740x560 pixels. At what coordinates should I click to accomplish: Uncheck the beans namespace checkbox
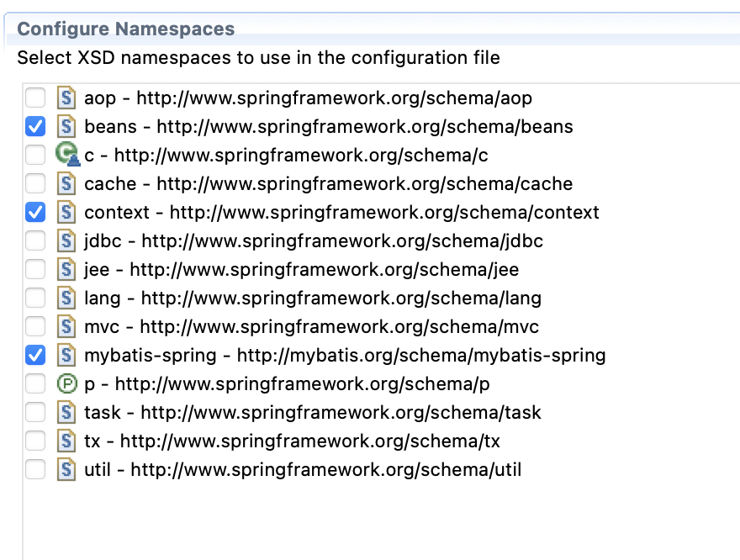[x=35, y=126]
